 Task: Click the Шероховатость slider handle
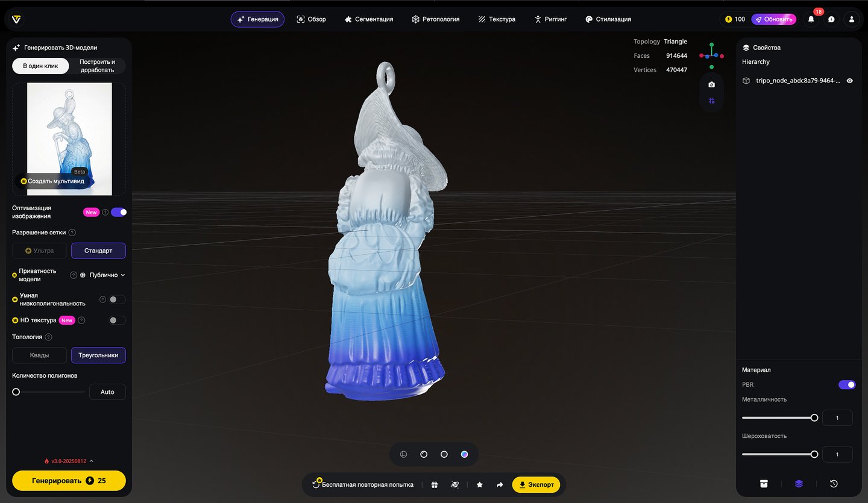(814, 454)
